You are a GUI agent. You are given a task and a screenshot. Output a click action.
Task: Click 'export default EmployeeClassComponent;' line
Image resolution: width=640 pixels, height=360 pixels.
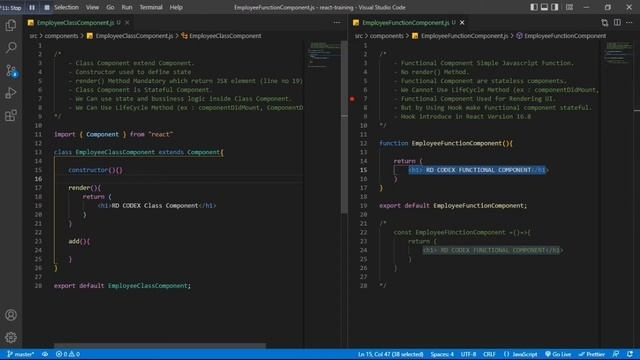(122, 286)
